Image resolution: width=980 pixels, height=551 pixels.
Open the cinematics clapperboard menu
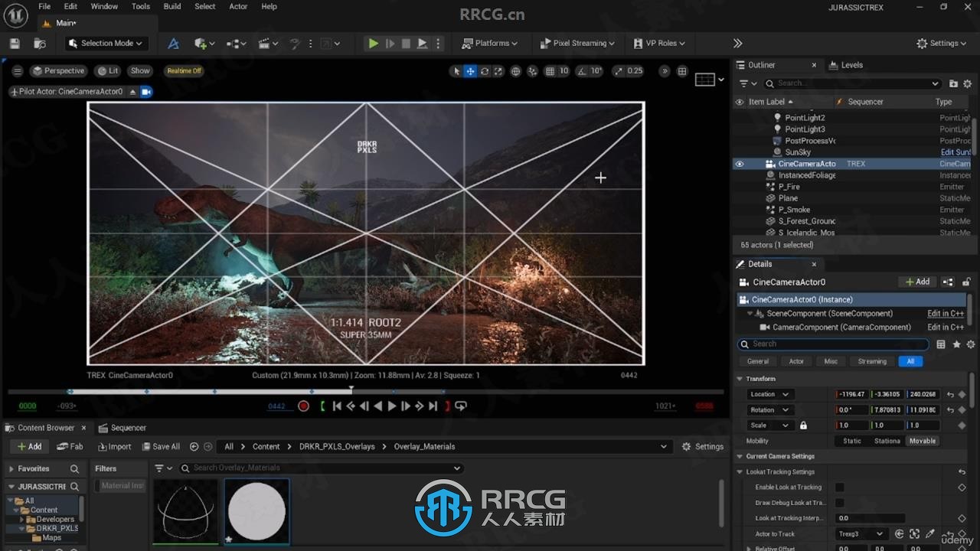coord(267,44)
